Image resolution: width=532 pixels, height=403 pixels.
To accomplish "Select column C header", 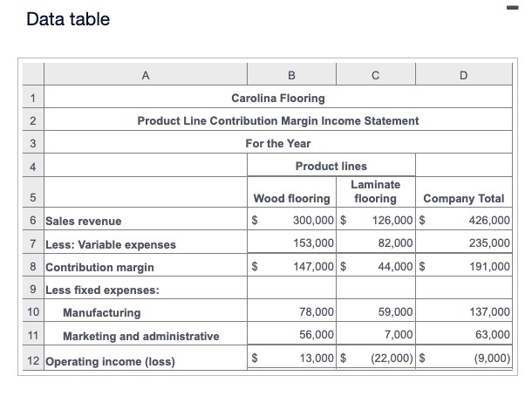I will (376, 74).
